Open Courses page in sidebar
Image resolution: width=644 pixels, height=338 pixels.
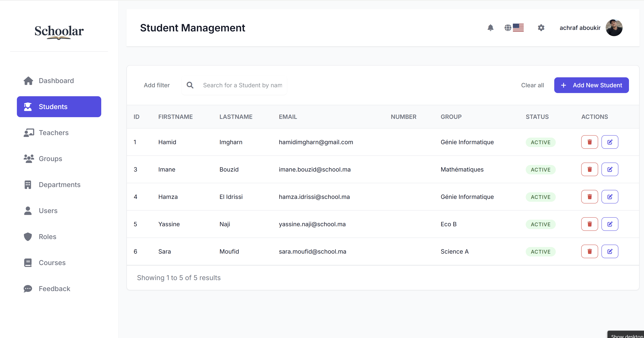pos(59,263)
